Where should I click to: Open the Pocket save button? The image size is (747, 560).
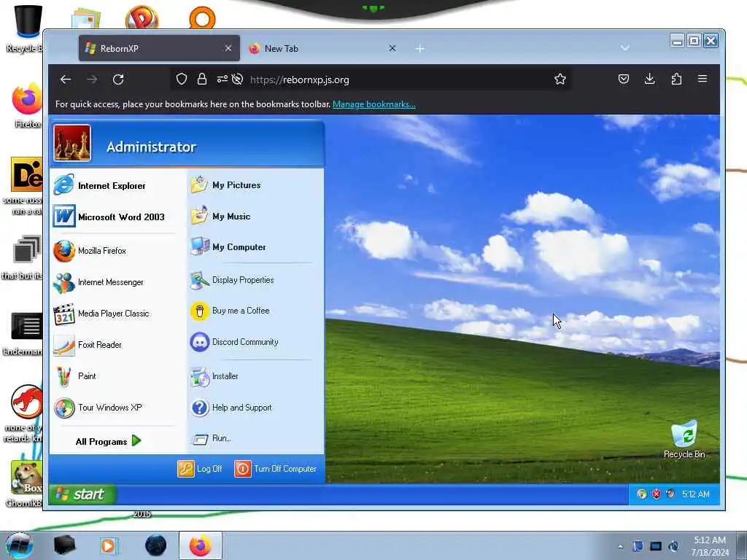pyautogui.click(x=624, y=79)
